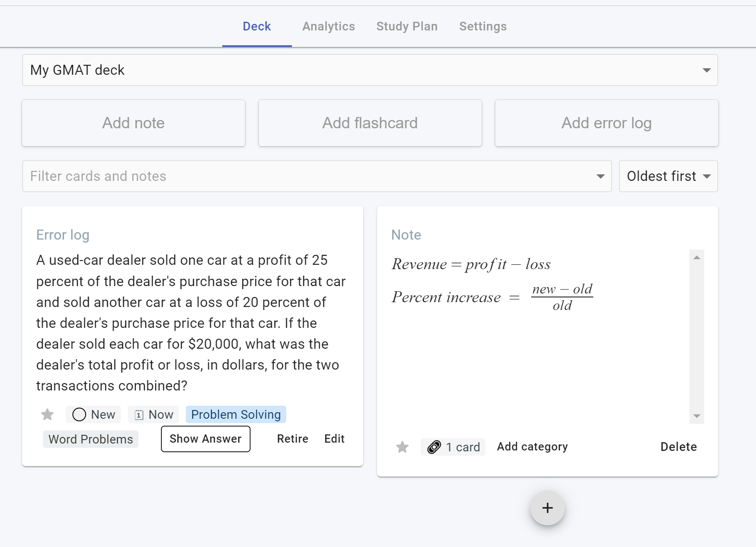Delete the Note card
The height and width of the screenshot is (547, 756).
tap(679, 447)
